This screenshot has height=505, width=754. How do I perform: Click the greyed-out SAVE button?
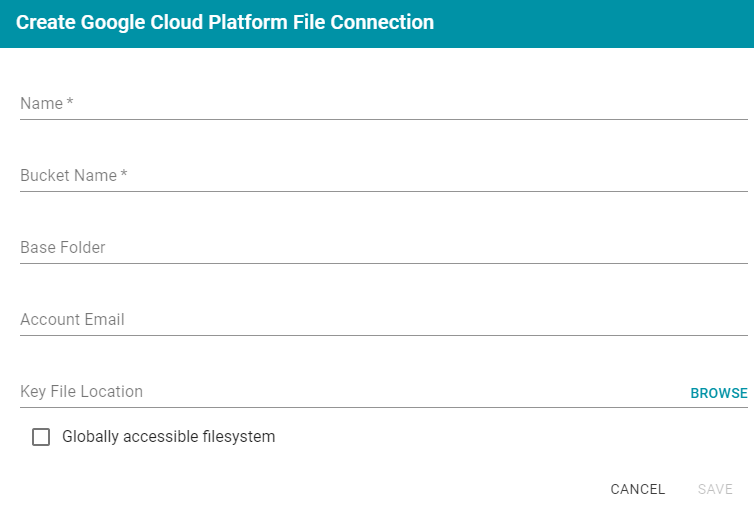point(715,489)
